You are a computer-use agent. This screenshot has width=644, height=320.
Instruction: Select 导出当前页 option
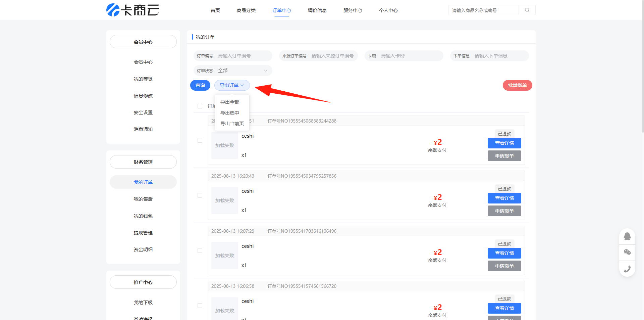pos(232,124)
